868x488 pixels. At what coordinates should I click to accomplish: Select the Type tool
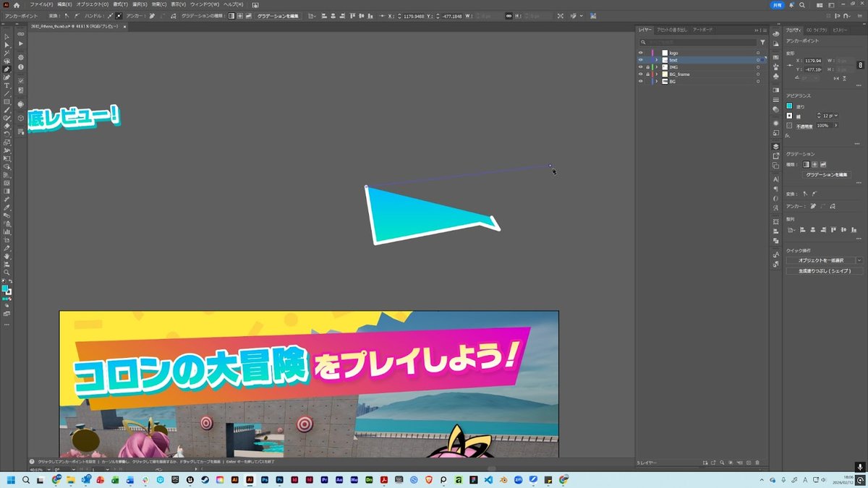tap(7, 85)
